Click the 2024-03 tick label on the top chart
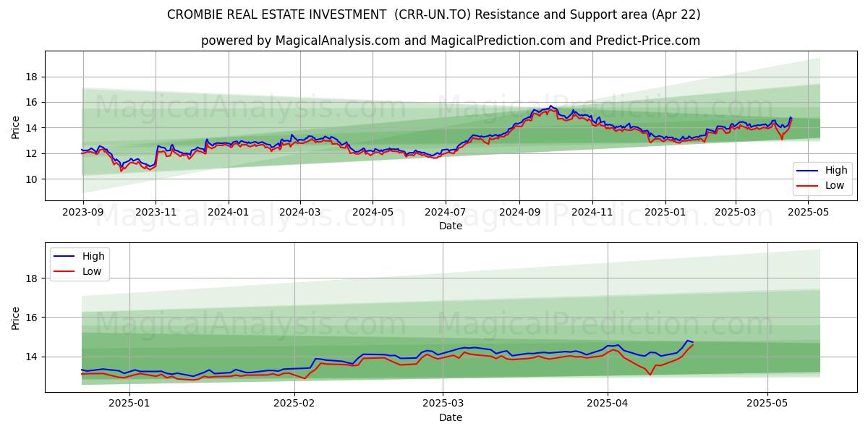 [299, 213]
